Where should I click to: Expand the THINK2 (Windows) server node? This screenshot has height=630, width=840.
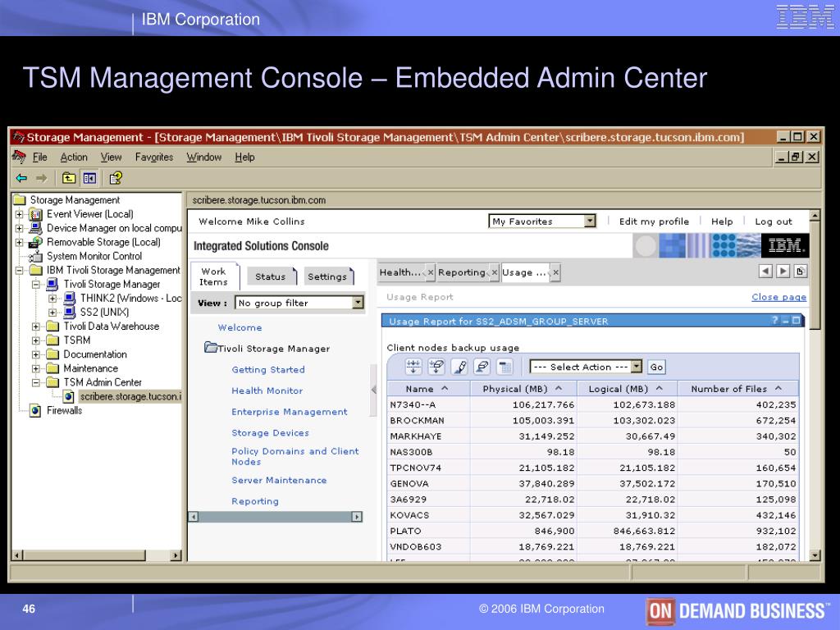pos(52,299)
